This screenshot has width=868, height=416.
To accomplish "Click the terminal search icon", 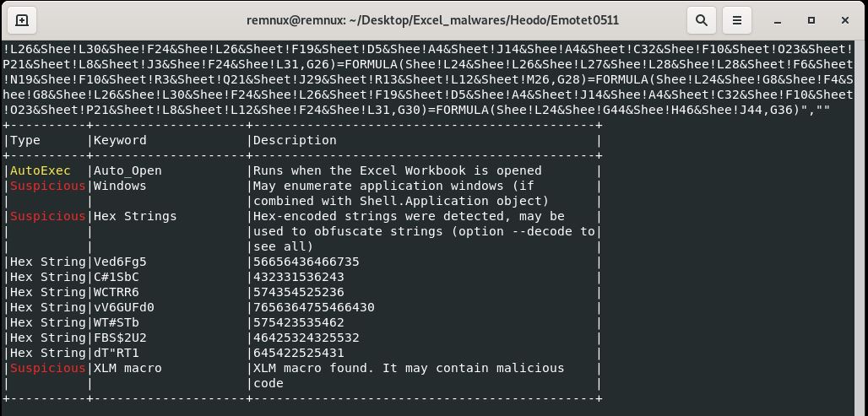I will pos(702,19).
